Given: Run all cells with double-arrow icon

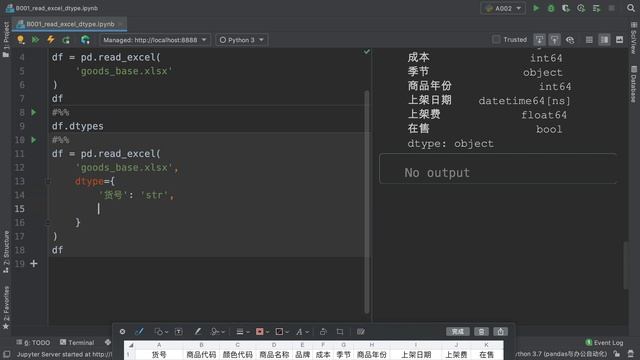Looking at the screenshot, I should pyautogui.click(x=36, y=40).
